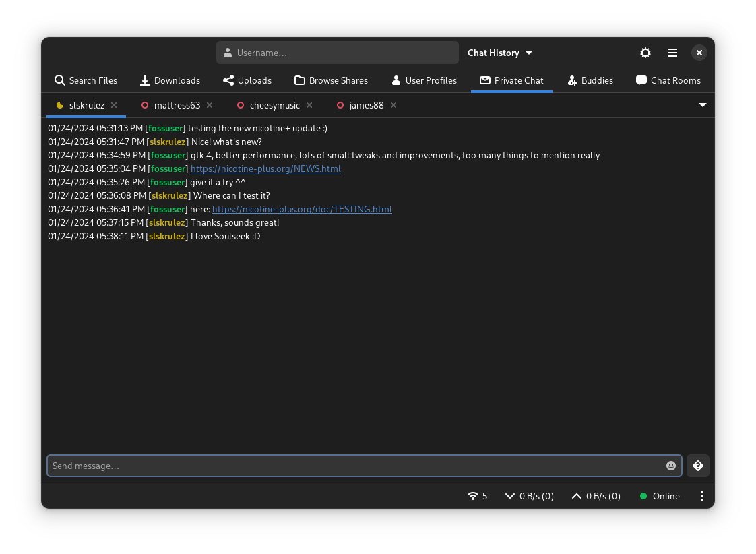This screenshot has width=756, height=554.
Task: Open the Search Files tab
Action: [86, 80]
